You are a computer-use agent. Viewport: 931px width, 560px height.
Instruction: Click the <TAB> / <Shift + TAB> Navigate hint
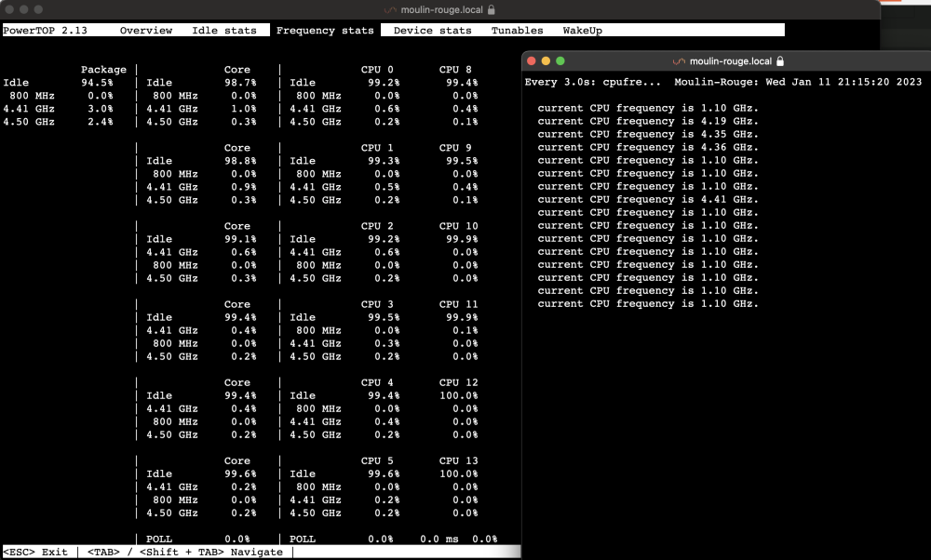tap(185, 552)
